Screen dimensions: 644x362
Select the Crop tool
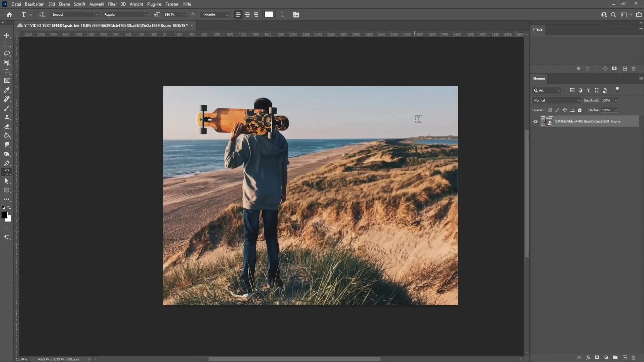[x=7, y=71]
